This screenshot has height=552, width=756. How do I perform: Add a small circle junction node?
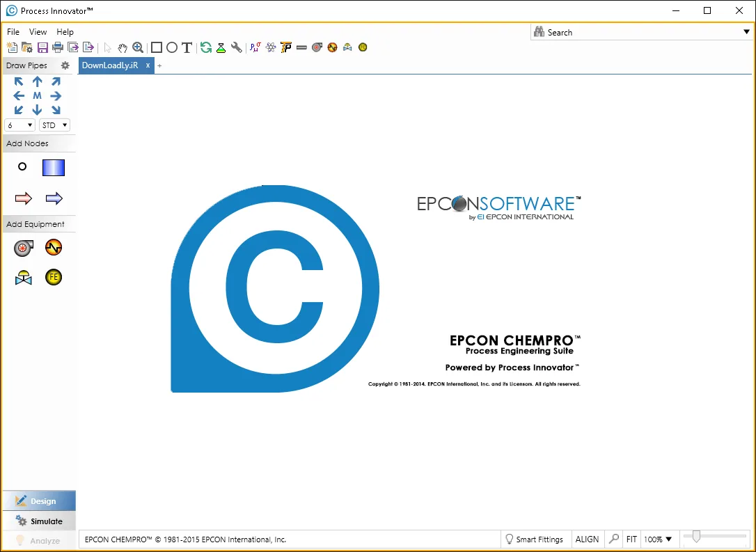22,167
